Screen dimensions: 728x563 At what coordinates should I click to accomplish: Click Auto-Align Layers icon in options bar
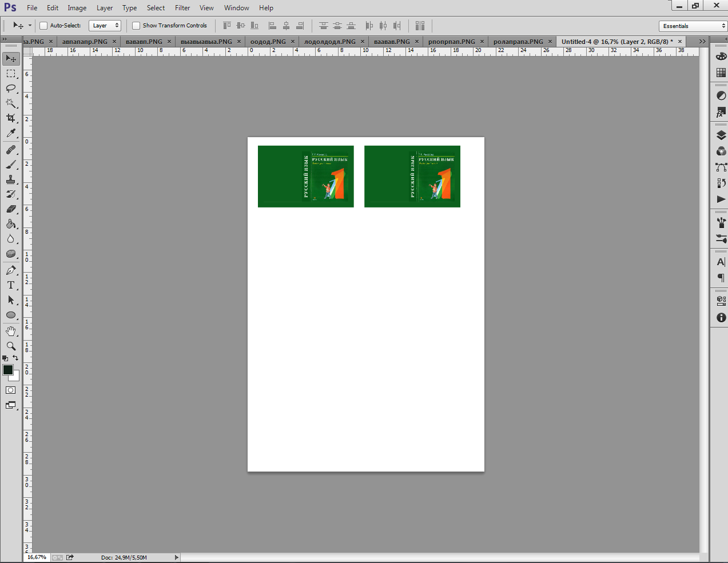pos(420,25)
